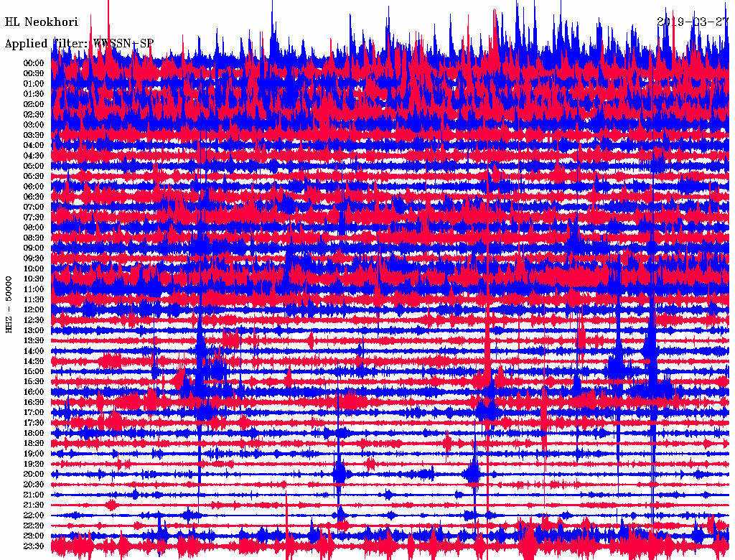Screen dimensions: 735x560
Task: Click the HHZ - 50000 axis label
Action: tap(9, 304)
